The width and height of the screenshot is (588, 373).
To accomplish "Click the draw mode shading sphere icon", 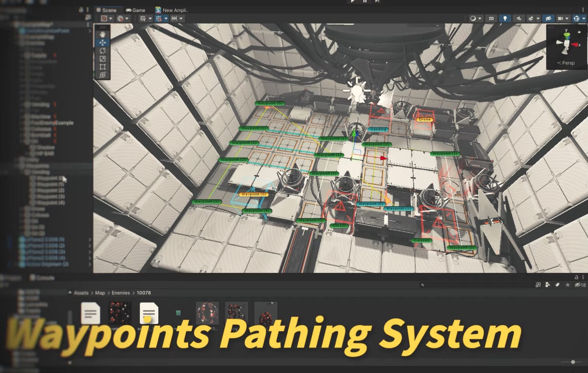I will [473, 18].
